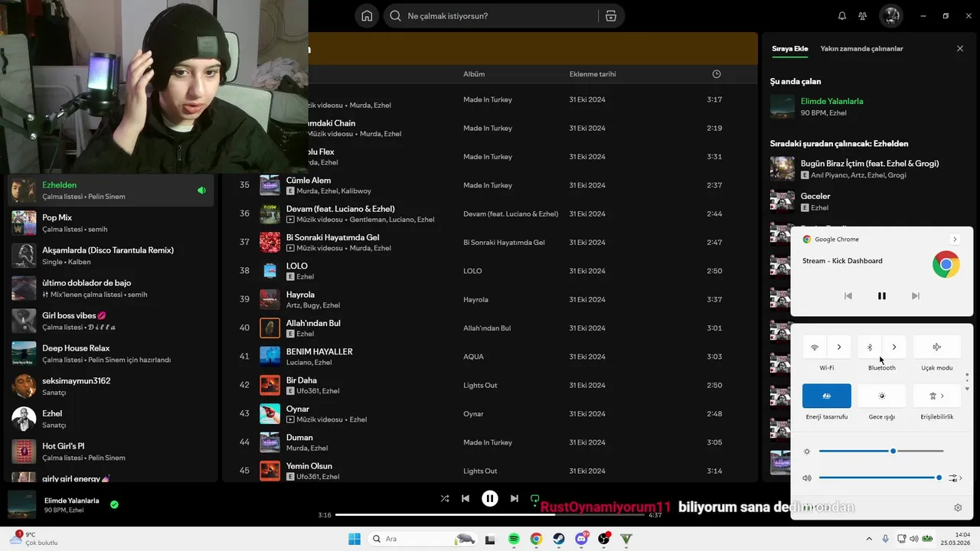Click the taskbar Ara search box
This screenshot has width=980, height=551.
point(424,539)
